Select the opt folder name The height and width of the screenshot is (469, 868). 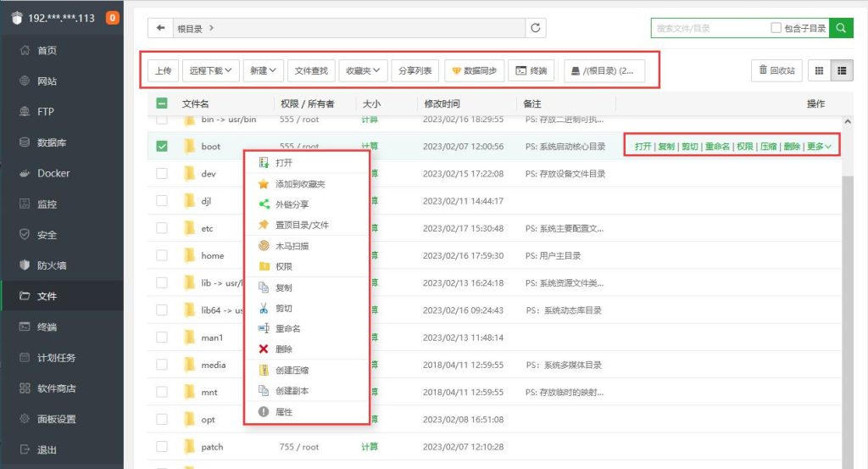tap(209, 419)
